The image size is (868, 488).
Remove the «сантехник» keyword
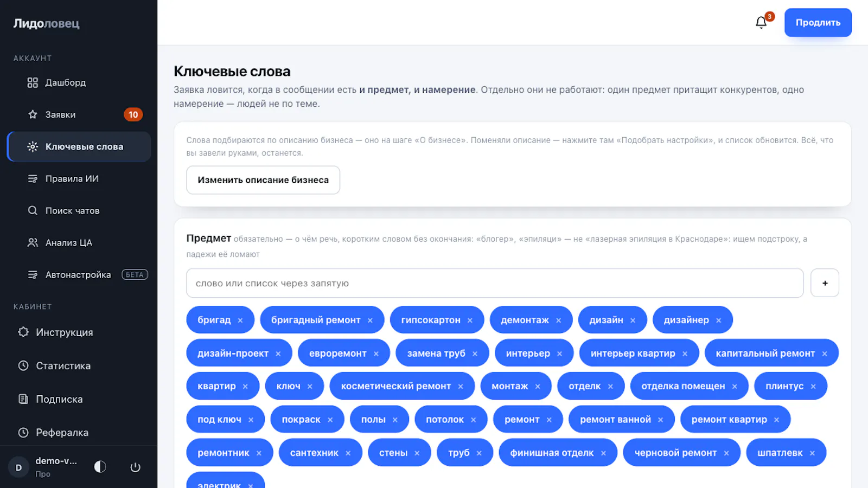click(x=348, y=453)
